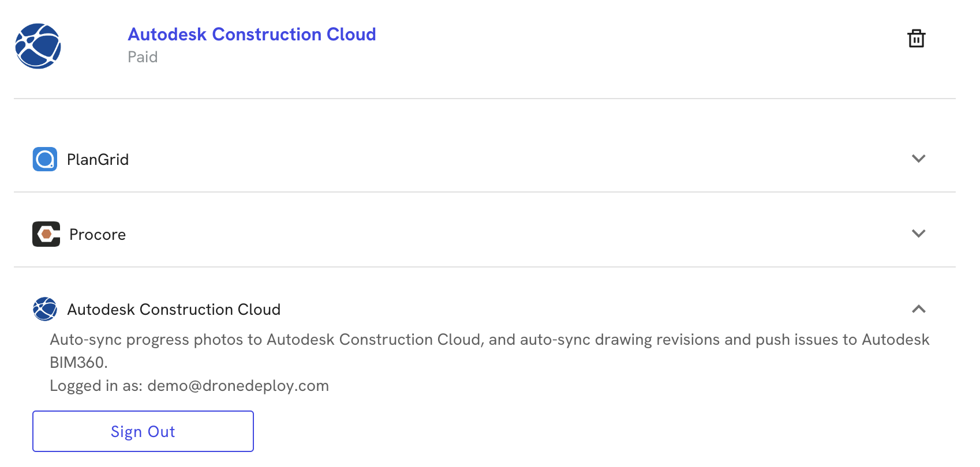This screenshot has height=467, width=980.
Task: Click the empty middle of the PlanGrid row
Action: pyautogui.click(x=491, y=159)
